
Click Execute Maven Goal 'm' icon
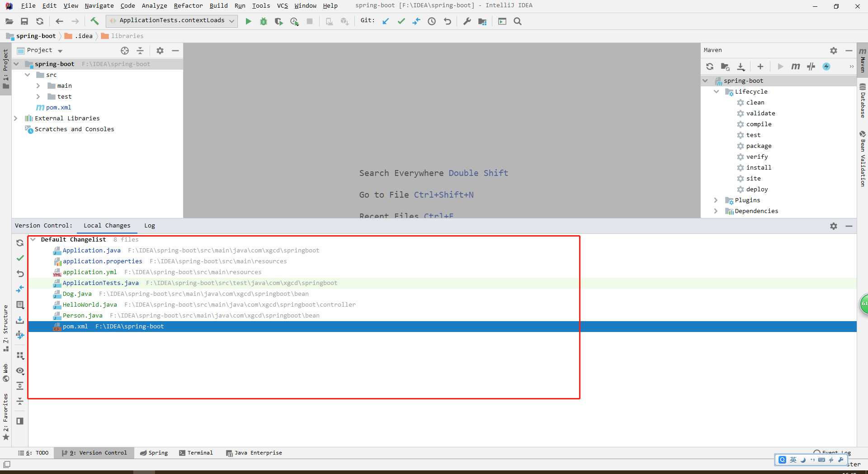(x=796, y=66)
